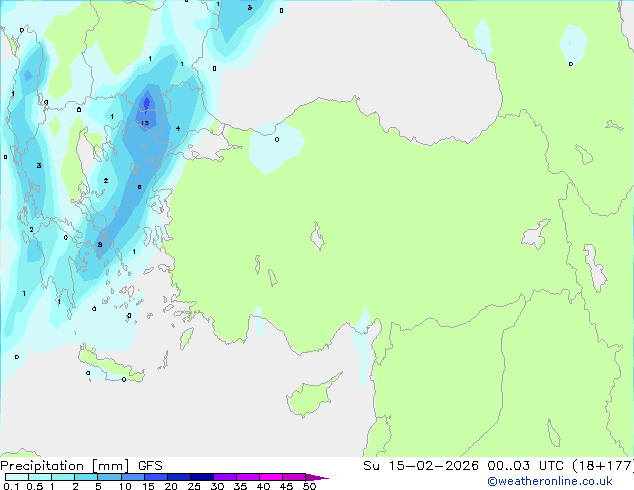Click the '(18+177)' forecast run text

603,466
